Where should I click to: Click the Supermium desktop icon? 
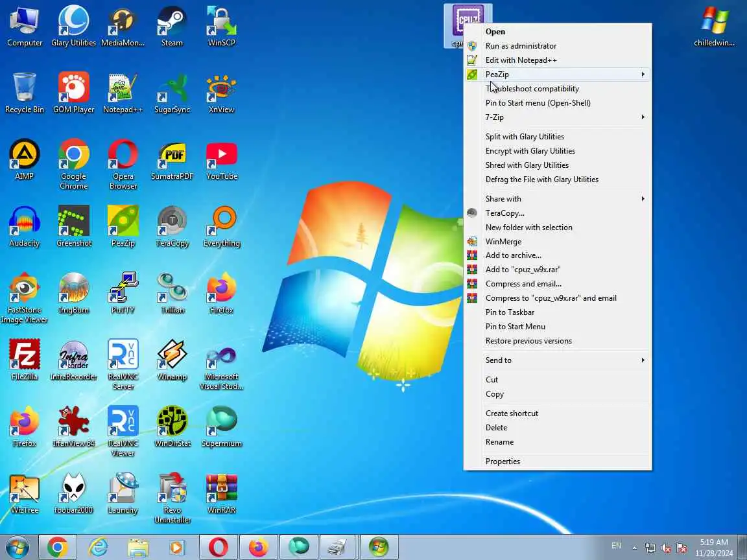pos(222,426)
